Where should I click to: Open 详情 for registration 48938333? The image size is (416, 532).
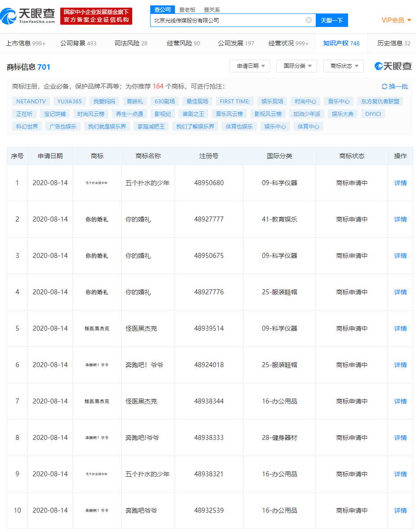tap(400, 437)
